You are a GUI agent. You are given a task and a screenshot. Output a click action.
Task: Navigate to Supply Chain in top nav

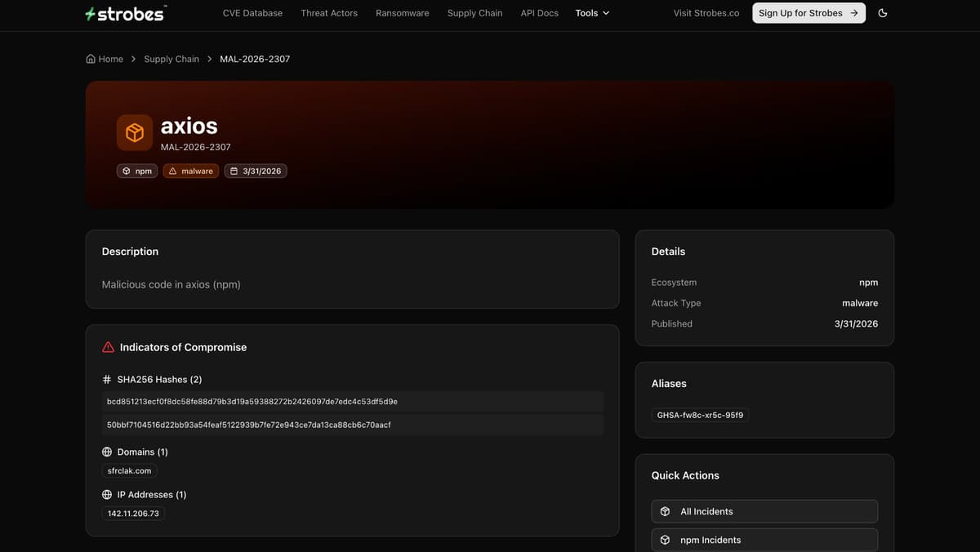[475, 13]
